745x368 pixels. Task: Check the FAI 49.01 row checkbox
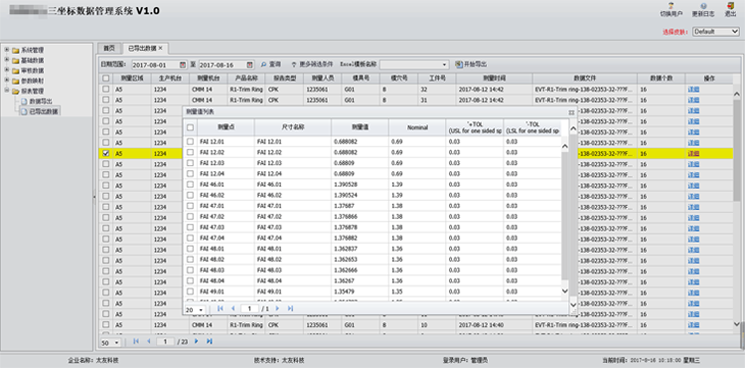click(x=190, y=291)
